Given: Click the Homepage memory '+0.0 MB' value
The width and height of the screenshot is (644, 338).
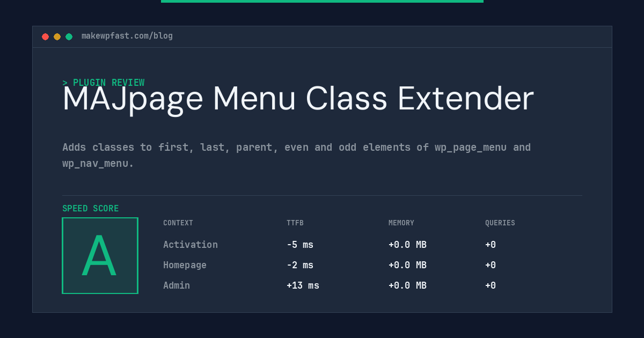Looking at the screenshot, I should tap(407, 265).
